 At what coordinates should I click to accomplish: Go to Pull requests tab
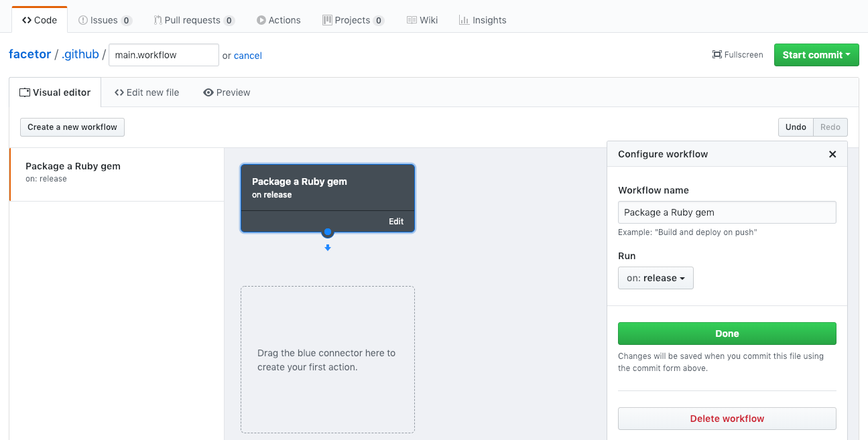pyautogui.click(x=194, y=20)
